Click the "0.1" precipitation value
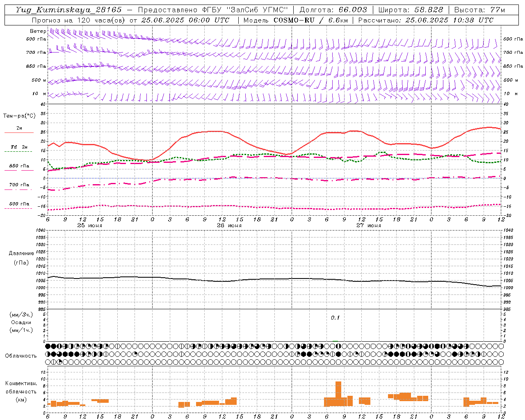Screen dimensions: 525x420 (336, 318)
